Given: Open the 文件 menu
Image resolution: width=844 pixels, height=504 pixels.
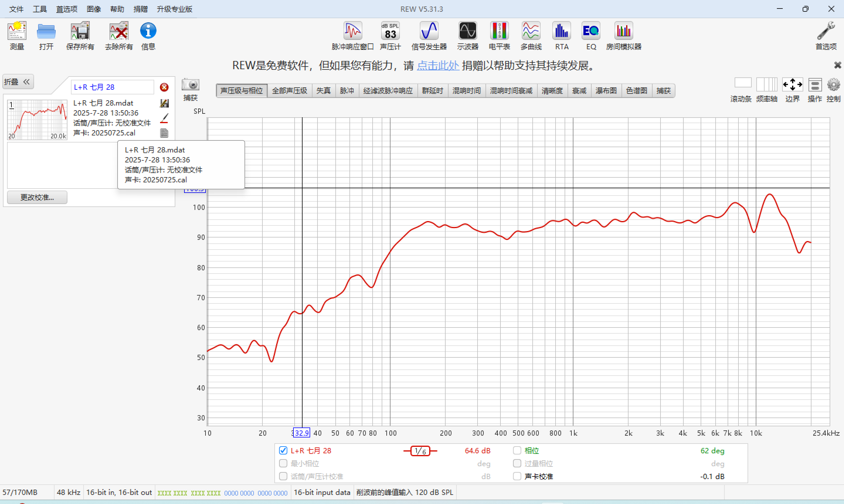Looking at the screenshot, I should [16, 9].
